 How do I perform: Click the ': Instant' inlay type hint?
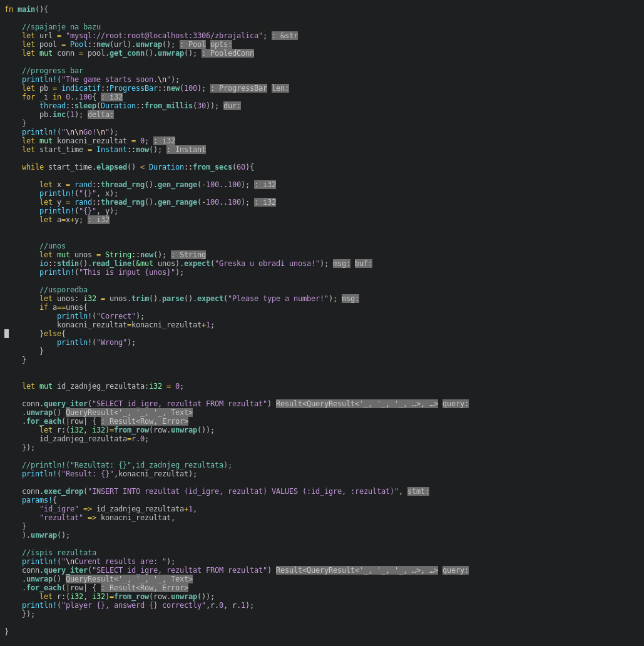(186, 150)
